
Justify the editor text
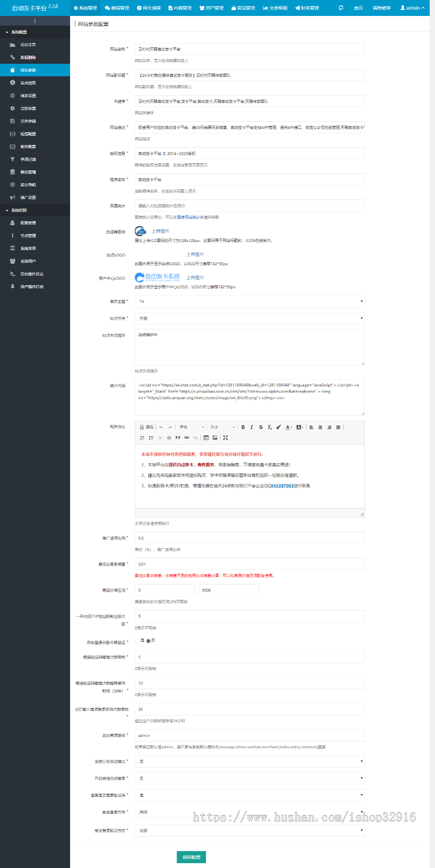tap(338, 427)
